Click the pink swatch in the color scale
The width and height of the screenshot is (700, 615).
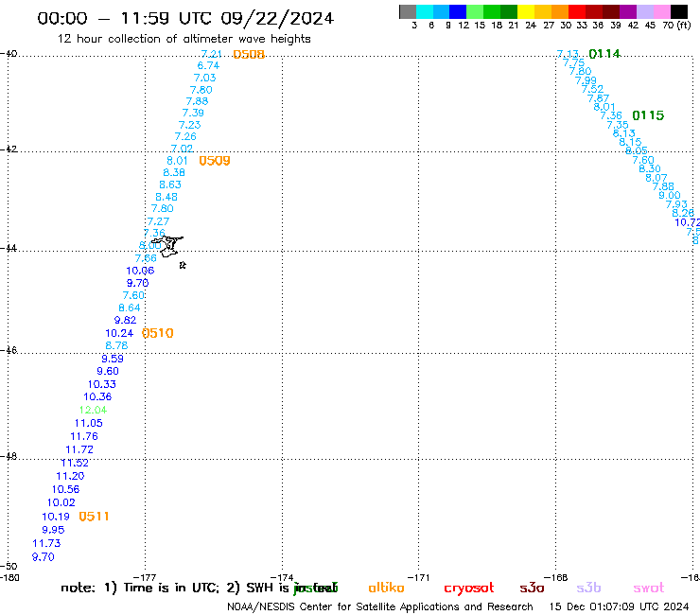point(661,11)
